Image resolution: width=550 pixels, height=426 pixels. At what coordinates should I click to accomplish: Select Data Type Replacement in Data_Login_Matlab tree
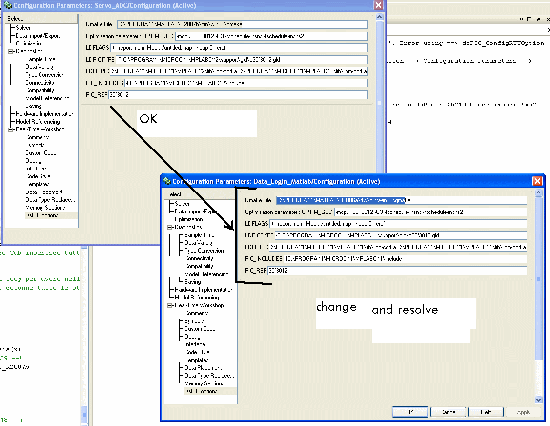tap(209, 375)
